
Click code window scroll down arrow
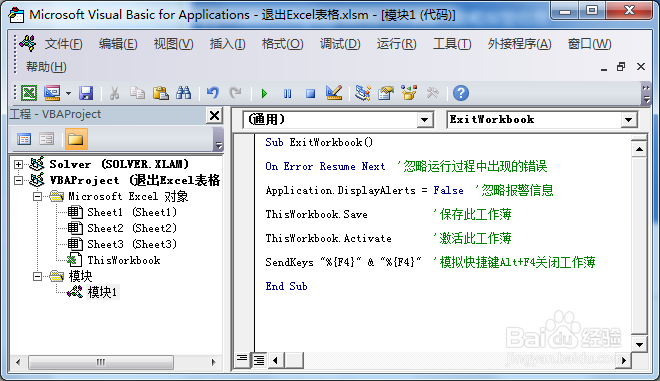(639, 344)
